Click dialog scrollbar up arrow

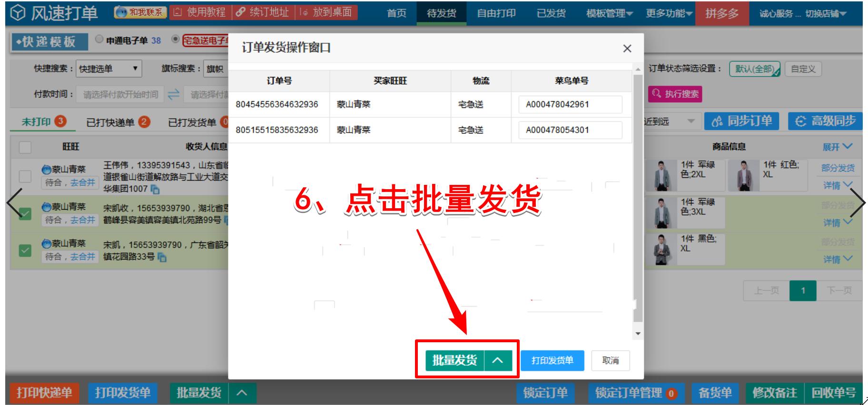[x=638, y=70]
